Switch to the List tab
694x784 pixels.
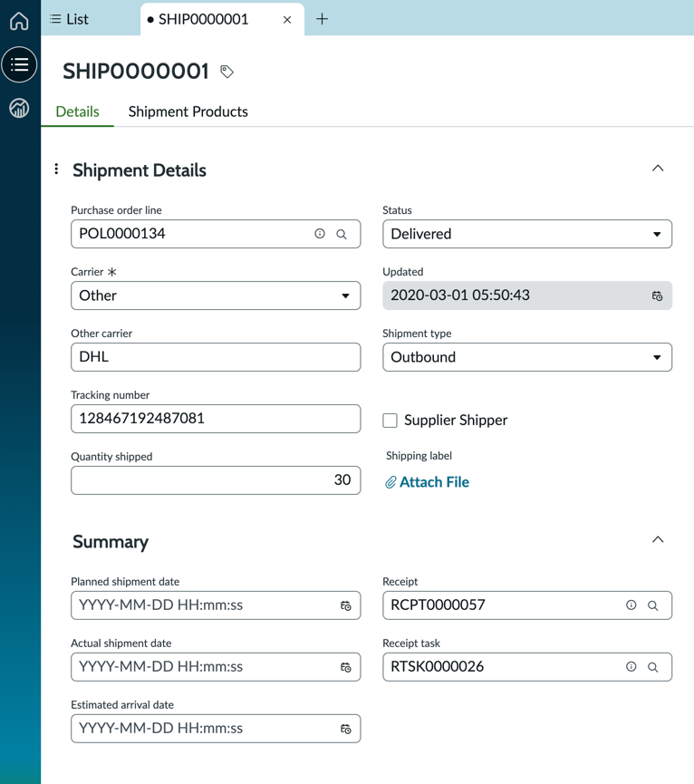pos(70,19)
